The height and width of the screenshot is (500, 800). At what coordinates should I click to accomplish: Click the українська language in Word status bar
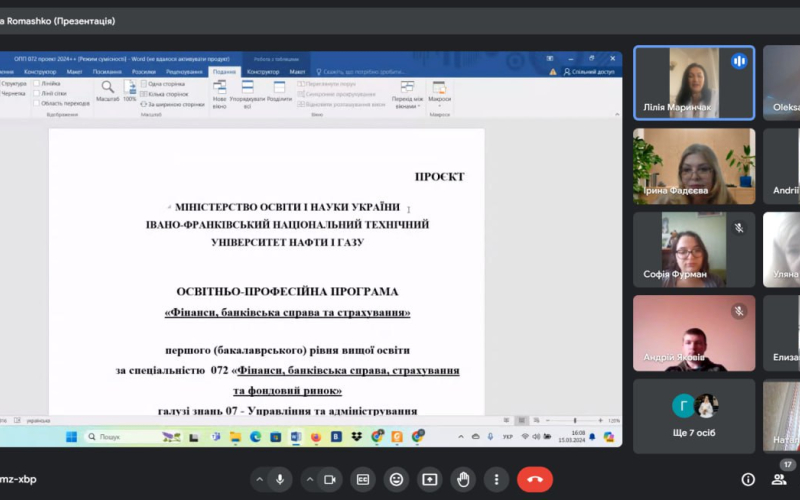[x=38, y=420]
